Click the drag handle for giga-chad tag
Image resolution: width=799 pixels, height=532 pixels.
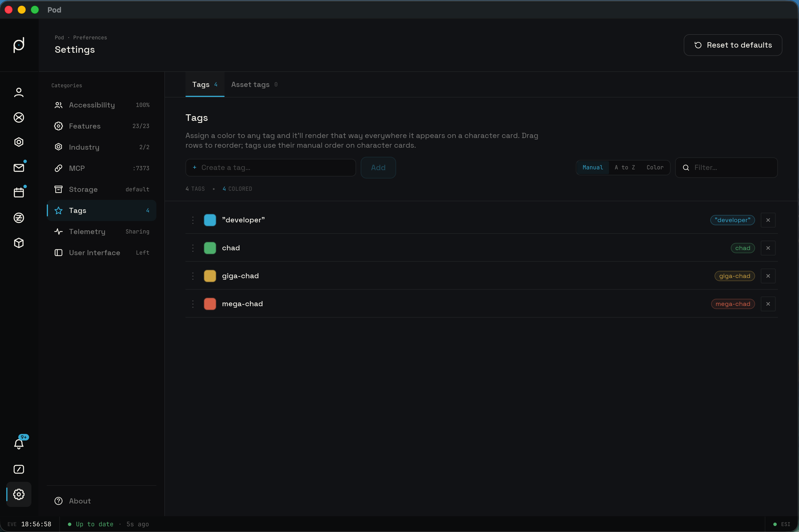[193, 276]
